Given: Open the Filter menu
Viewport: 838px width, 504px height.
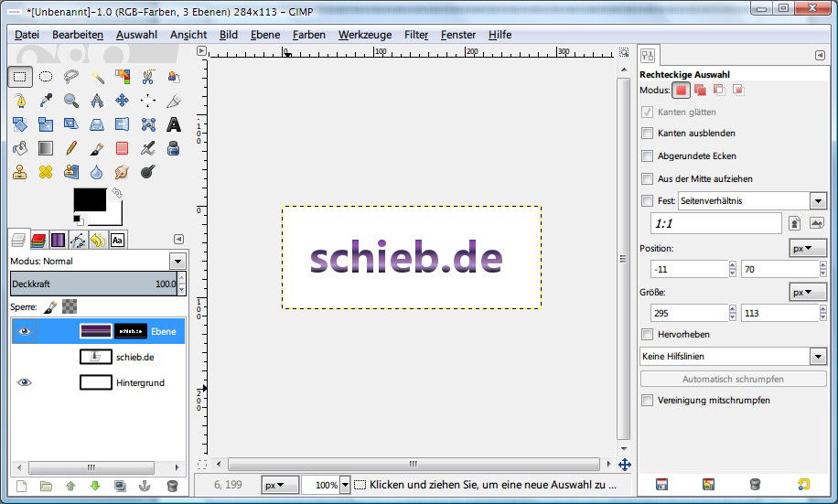Looking at the screenshot, I should pos(416,35).
